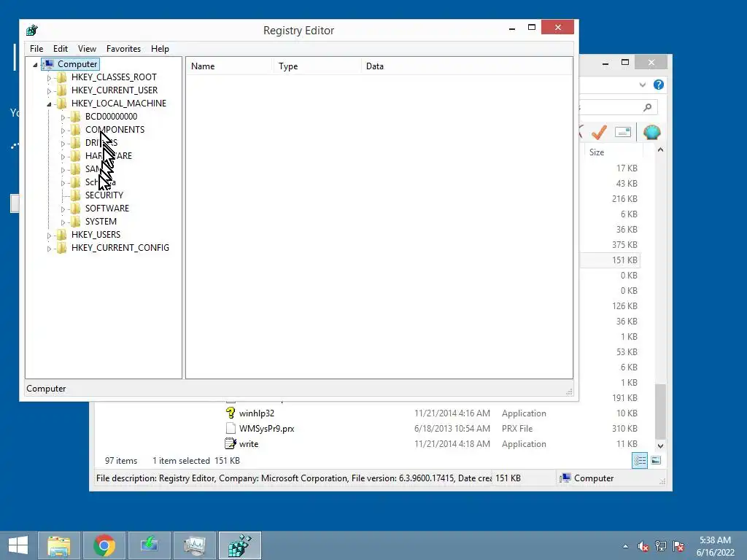Image resolution: width=747 pixels, height=560 pixels.
Task: Expand the HKEY_CLASSES_ROOT key arrow
Action: (x=49, y=77)
